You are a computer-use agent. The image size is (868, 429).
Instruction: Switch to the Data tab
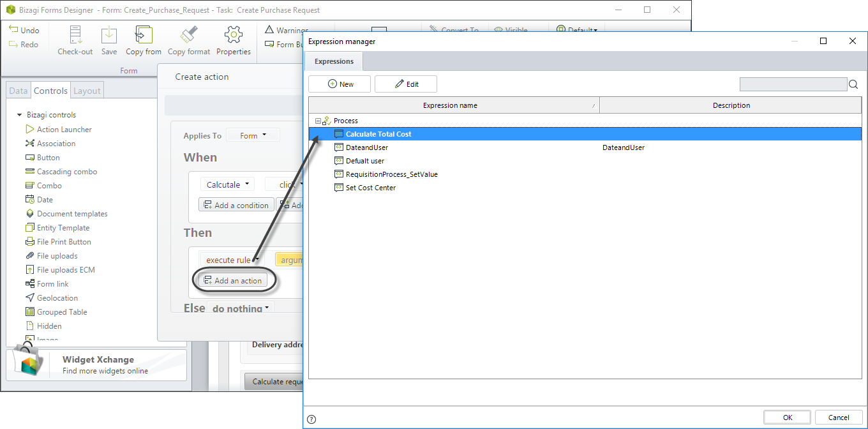(x=19, y=91)
